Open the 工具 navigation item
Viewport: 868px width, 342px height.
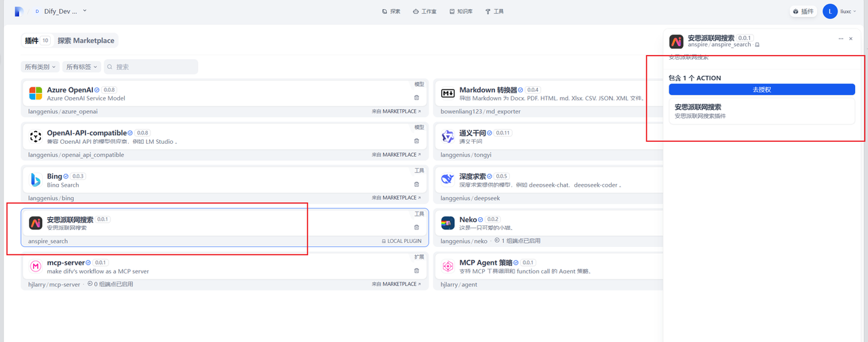coord(494,12)
